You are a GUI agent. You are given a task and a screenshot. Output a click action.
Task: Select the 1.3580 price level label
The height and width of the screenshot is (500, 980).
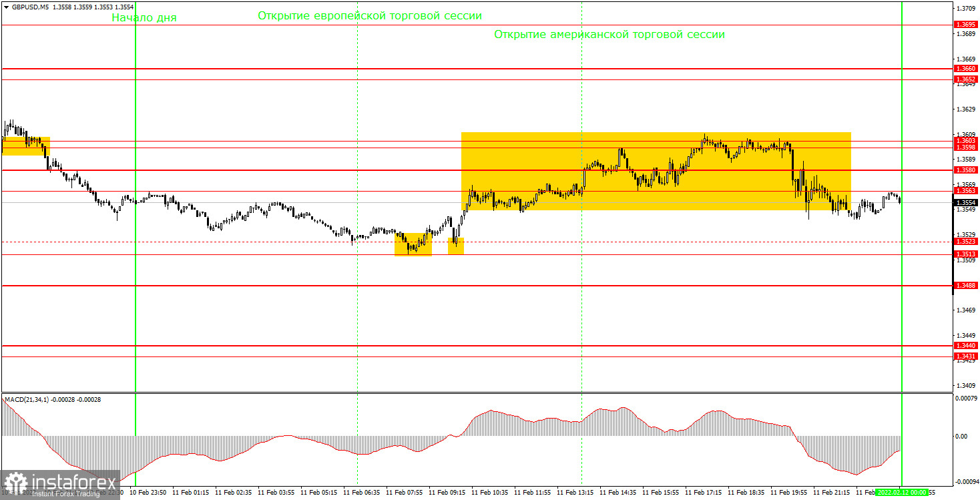(x=966, y=170)
